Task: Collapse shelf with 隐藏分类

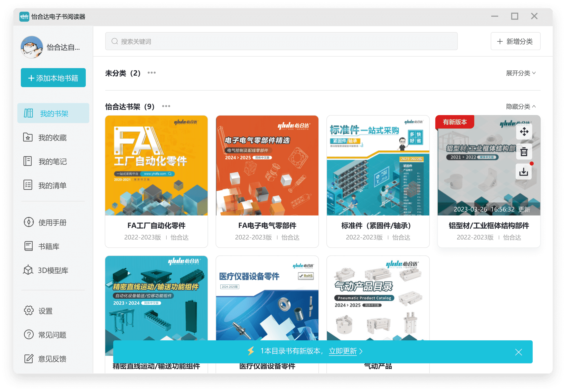Action: click(521, 106)
